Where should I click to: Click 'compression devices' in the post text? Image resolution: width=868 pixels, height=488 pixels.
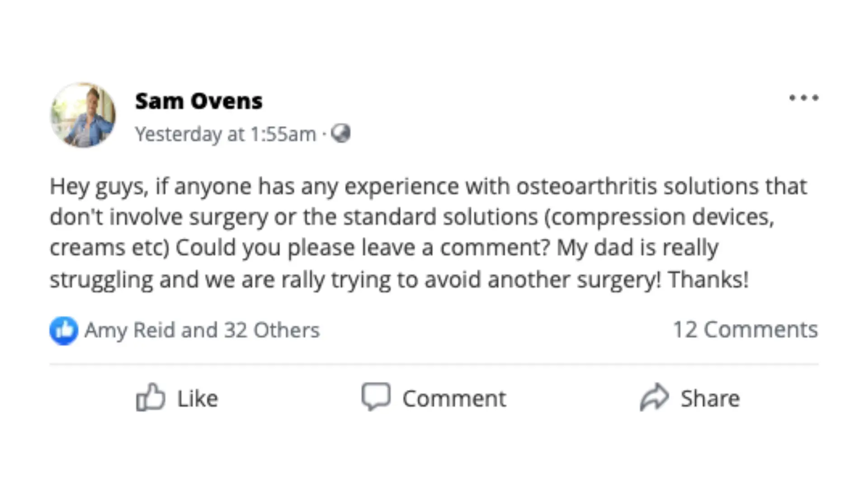click(660, 217)
